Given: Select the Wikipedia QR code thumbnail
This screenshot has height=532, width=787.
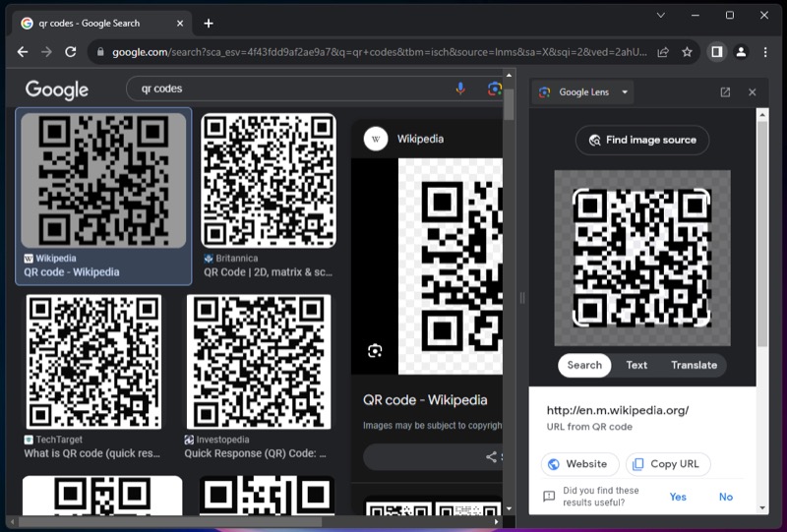Looking at the screenshot, I should (103, 181).
